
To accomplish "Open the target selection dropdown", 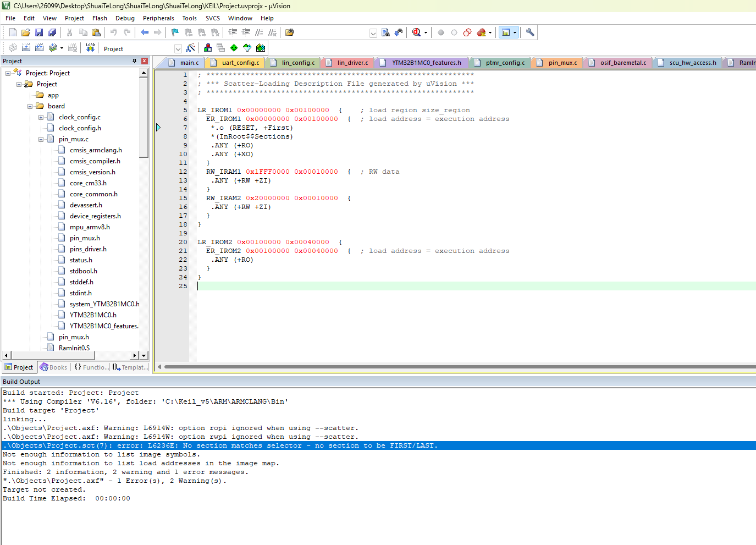I will pyautogui.click(x=178, y=48).
